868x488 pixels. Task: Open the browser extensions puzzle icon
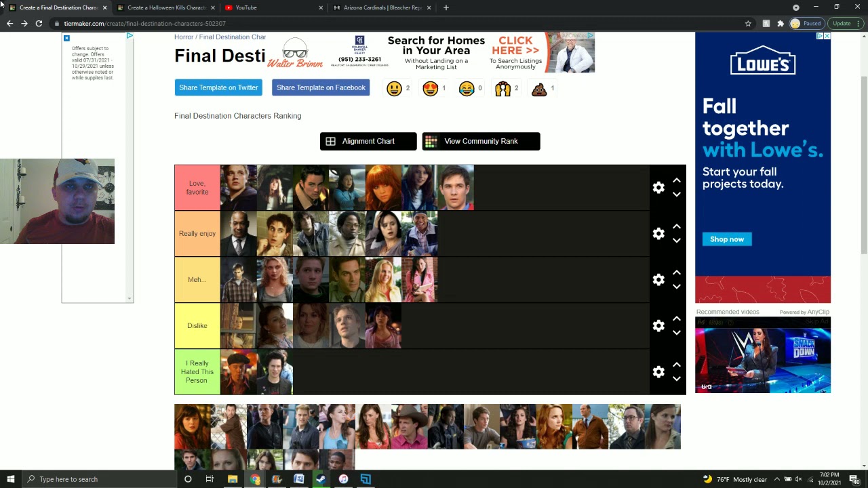(x=781, y=23)
